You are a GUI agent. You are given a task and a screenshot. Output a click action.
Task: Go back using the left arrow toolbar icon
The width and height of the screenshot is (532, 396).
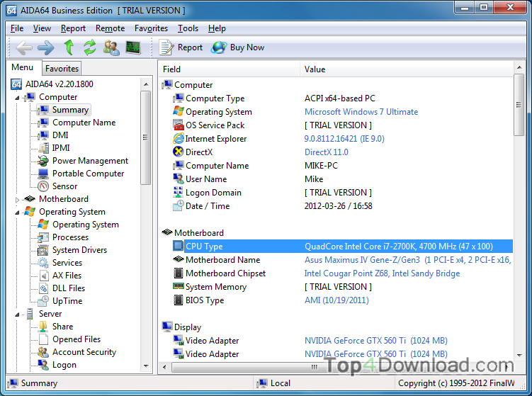pyautogui.click(x=24, y=47)
